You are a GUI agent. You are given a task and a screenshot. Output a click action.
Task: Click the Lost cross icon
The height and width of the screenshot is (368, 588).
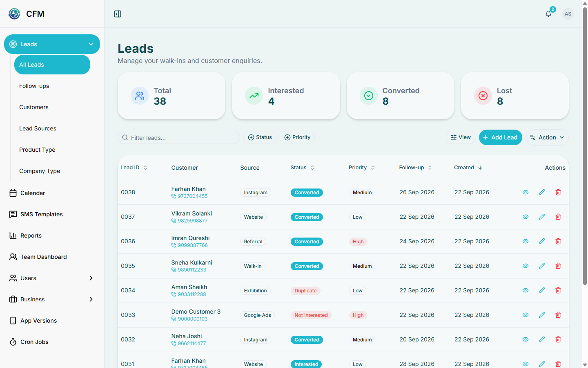483,96
